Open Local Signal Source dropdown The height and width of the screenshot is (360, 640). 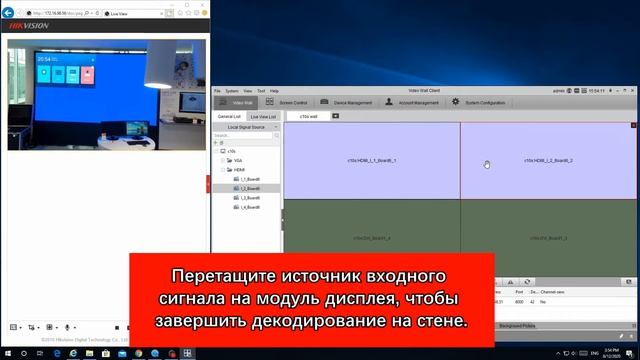247,127
